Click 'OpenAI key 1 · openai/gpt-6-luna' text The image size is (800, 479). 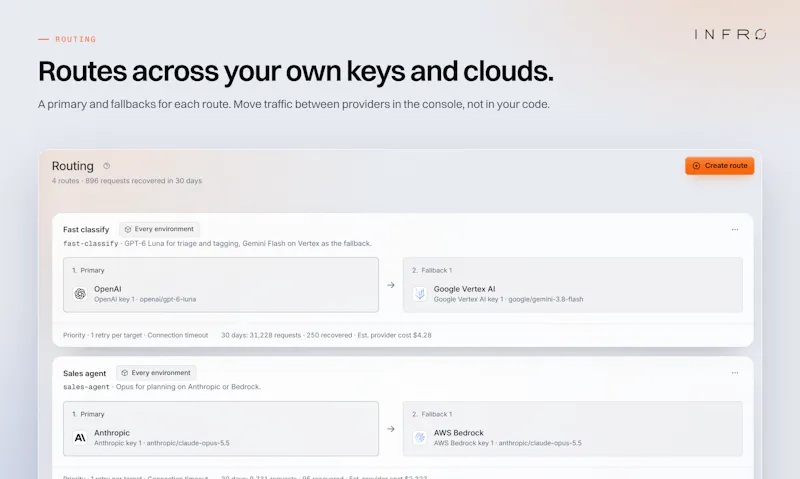[145, 299]
